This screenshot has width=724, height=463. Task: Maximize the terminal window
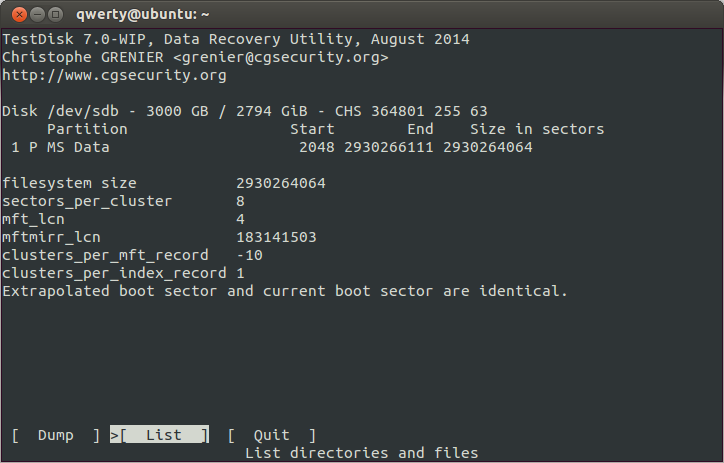(x=55, y=14)
